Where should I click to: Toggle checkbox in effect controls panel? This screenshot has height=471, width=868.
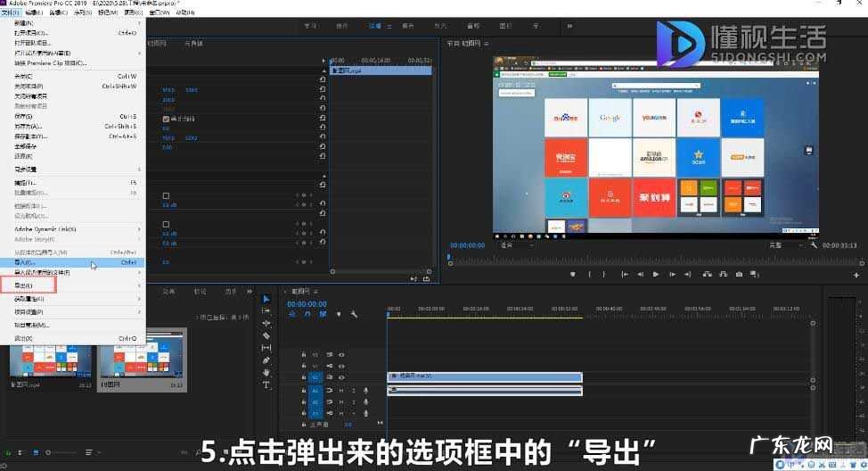(166, 119)
